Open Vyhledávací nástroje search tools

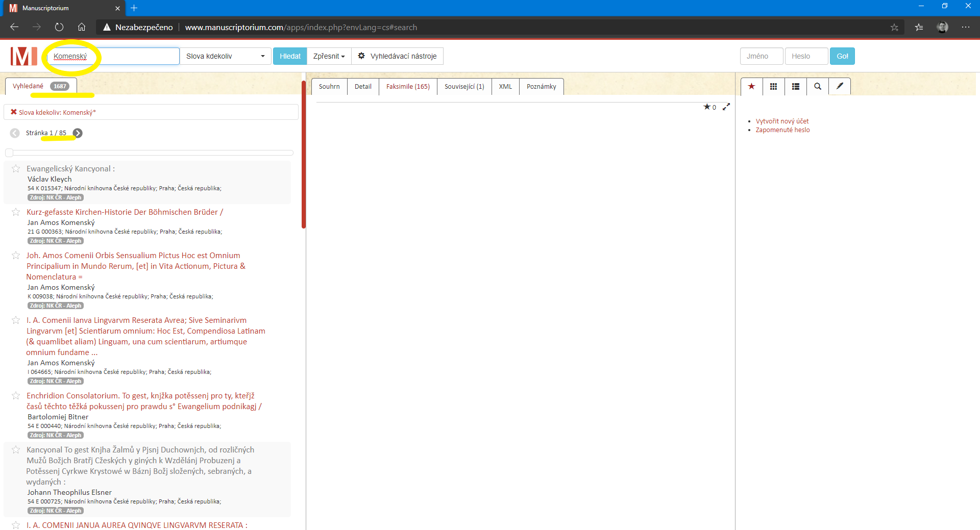(x=397, y=56)
